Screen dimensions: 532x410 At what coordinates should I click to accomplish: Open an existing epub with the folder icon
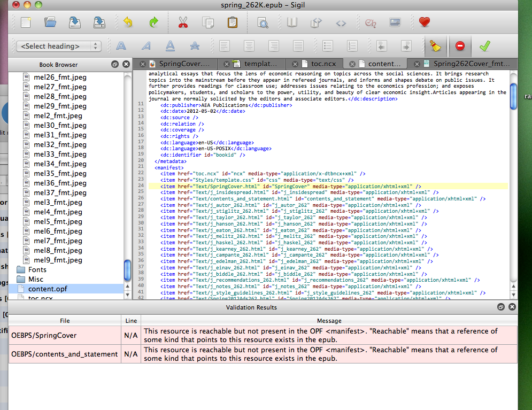click(50, 22)
